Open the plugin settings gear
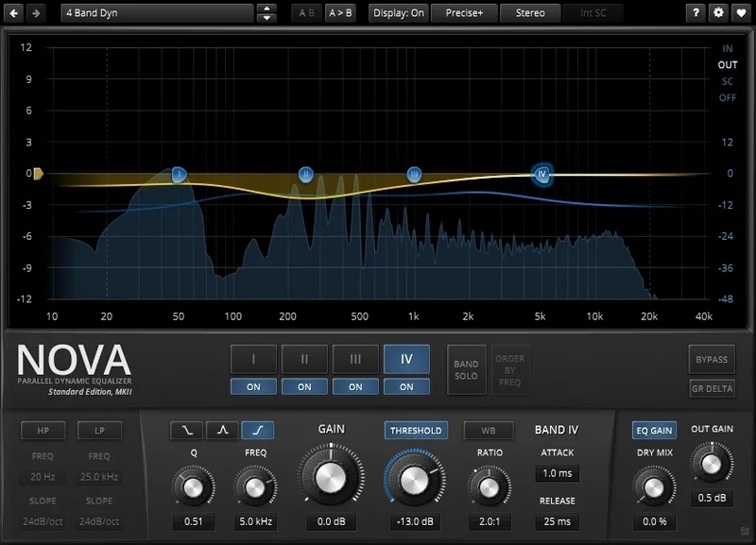The width and height of the screenshot is (756, 545). [x=718, y=12]
